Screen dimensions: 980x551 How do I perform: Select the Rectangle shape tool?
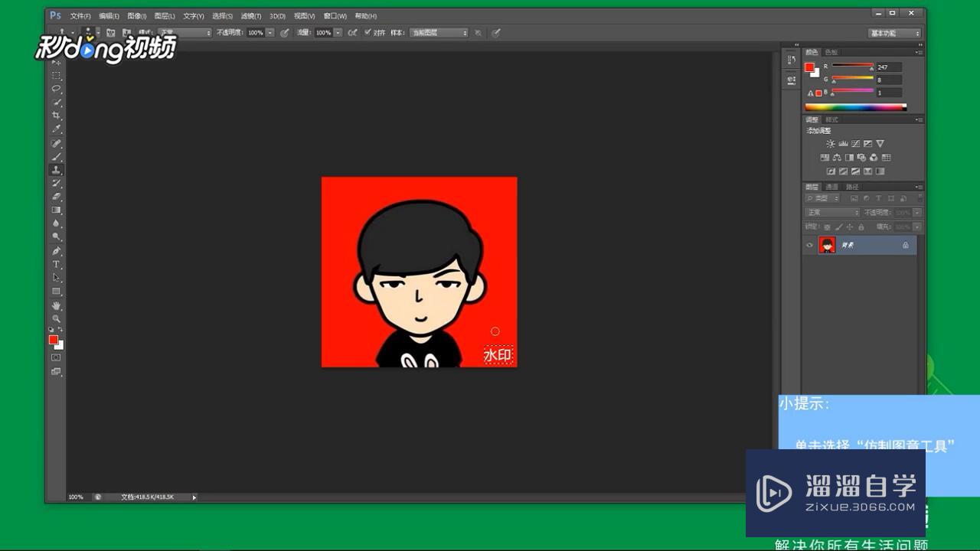(x=56, y=291)
